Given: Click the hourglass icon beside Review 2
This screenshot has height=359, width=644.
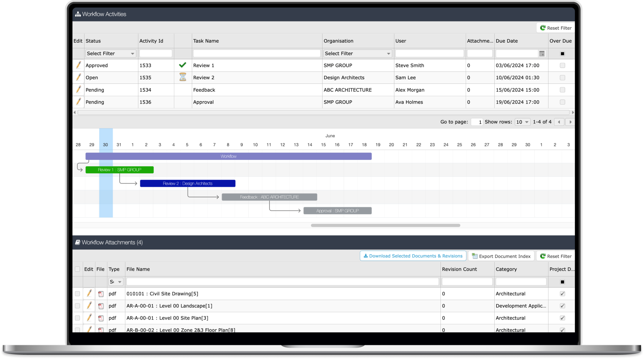Looking at the screenshot, I should click(183, 77).
